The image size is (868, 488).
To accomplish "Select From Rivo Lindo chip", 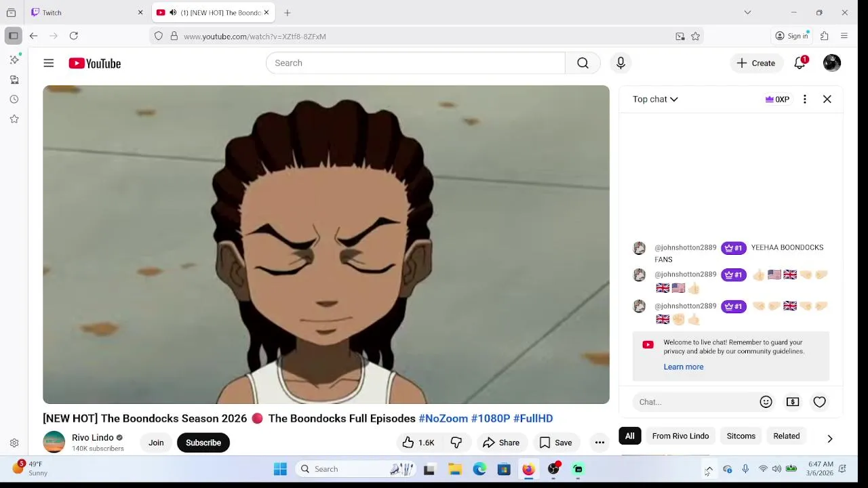I will (680, 436).
